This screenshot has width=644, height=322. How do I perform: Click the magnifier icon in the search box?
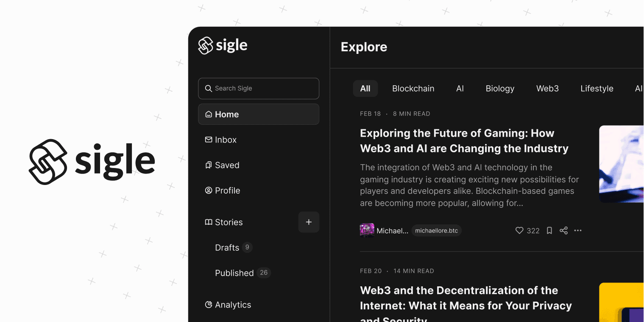click(209, 88)
